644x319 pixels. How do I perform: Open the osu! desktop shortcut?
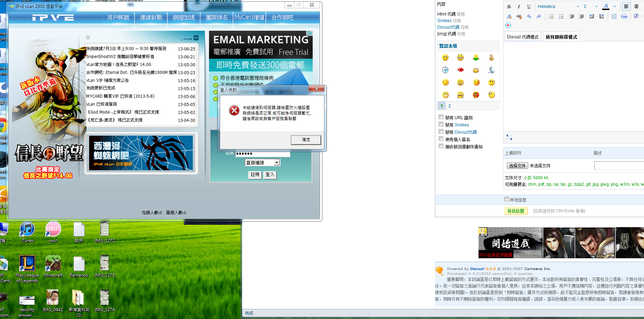[53, 232]
